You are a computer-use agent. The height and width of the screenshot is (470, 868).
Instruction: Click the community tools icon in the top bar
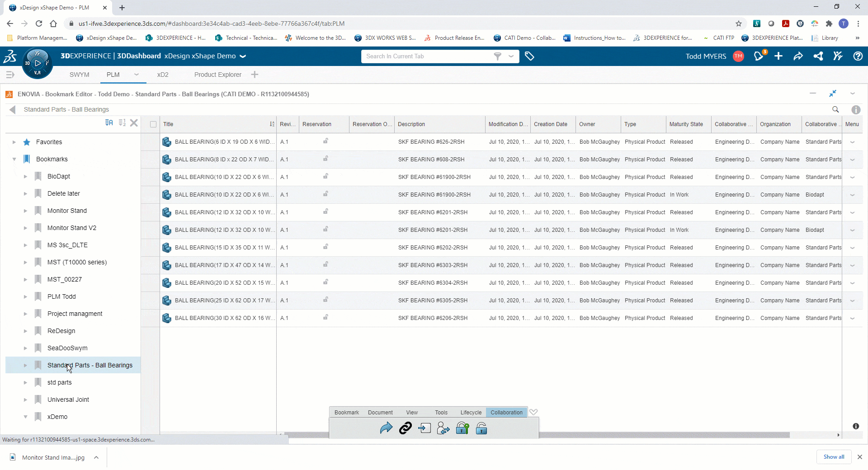(x=838, y=56)
